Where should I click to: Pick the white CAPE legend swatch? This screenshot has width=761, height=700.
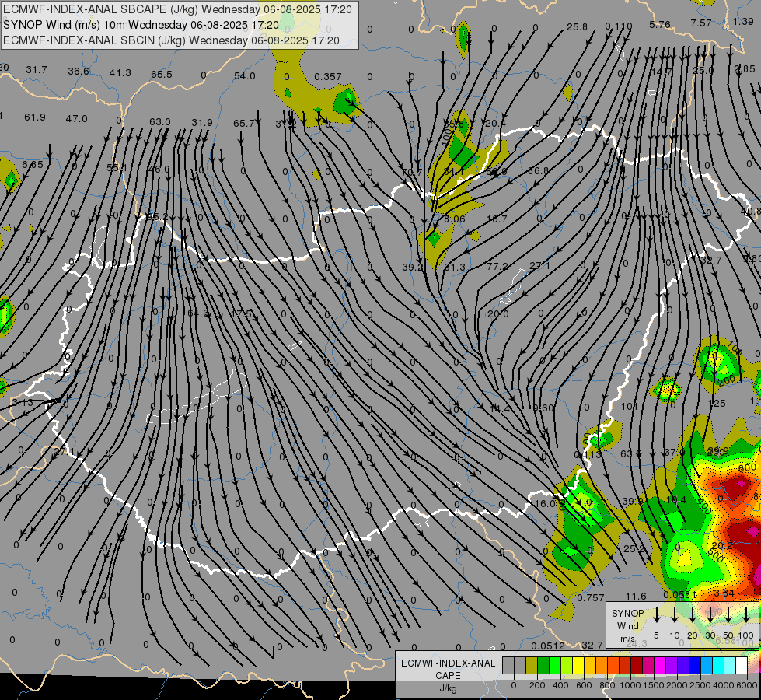click(x=741, y=666)
